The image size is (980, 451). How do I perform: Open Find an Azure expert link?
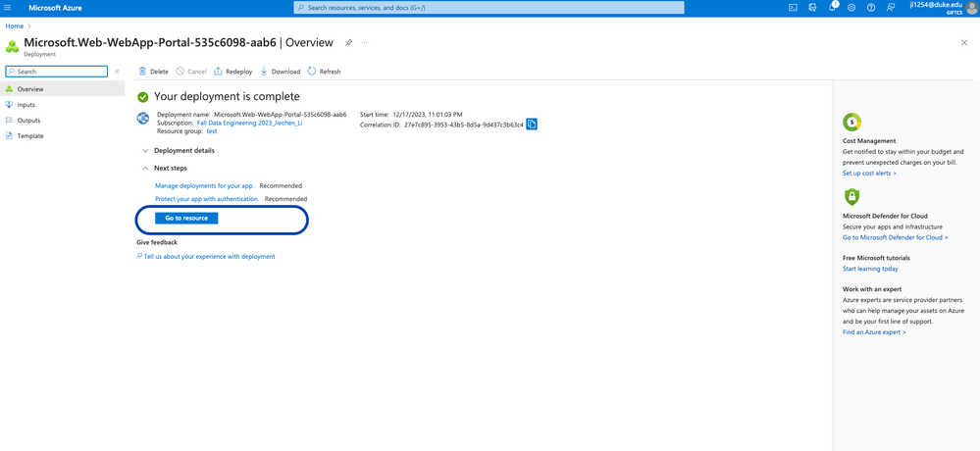pyautogui.click(x=874, y=332)
